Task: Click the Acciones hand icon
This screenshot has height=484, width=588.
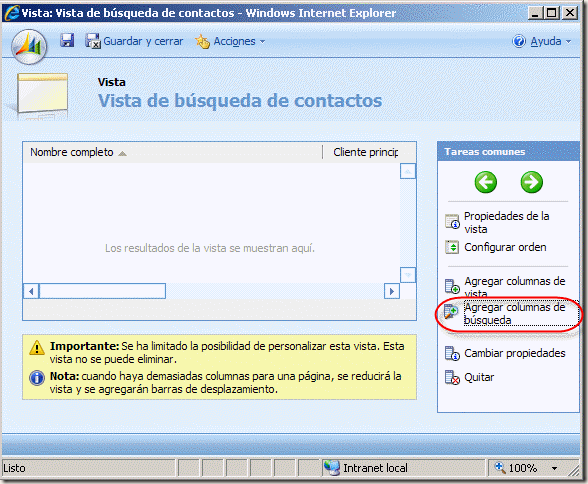Action: pos(202,41)
